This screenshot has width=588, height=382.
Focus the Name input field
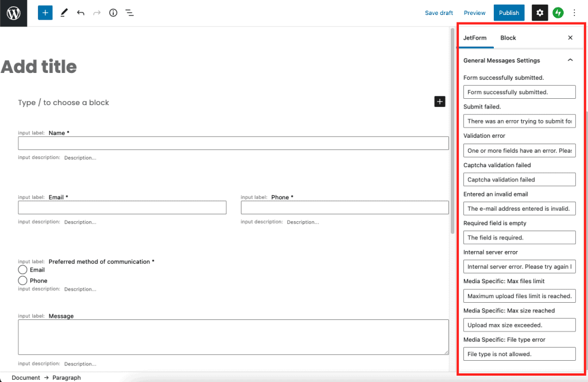coord(233,143)
